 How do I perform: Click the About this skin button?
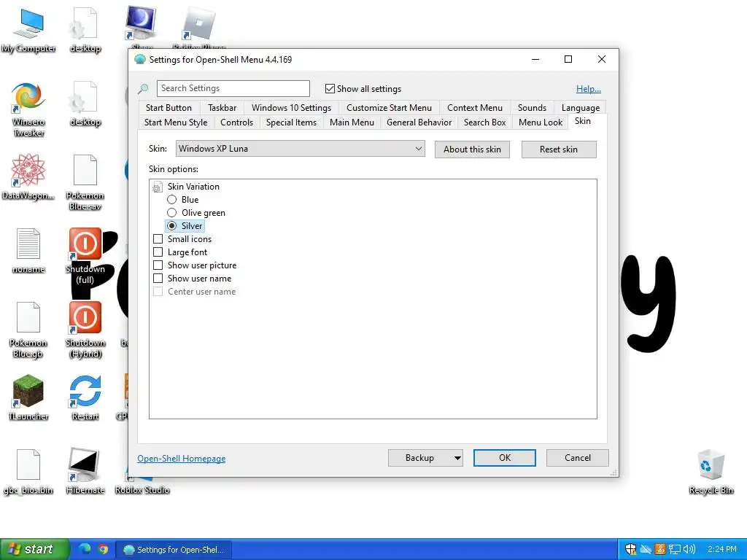pyautogui.click(x=472, y=149)
